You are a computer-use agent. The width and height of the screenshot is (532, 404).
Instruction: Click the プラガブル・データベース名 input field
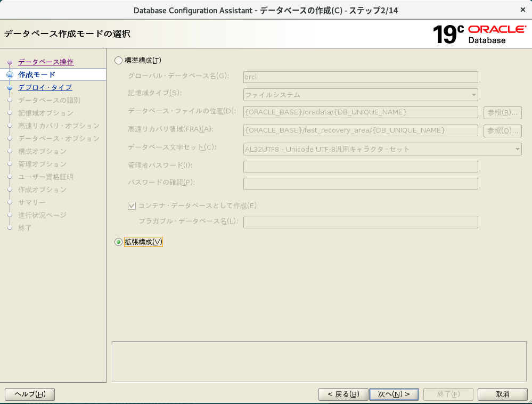point(361,222)
